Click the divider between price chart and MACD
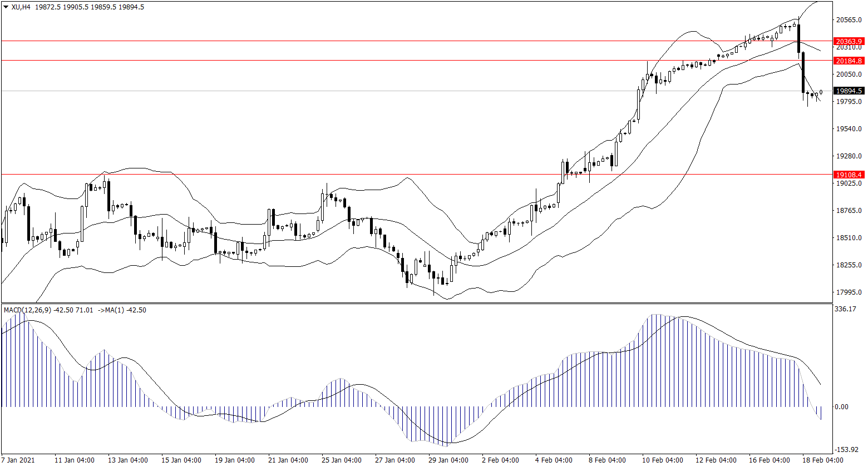This screenshot has height=467, width=868. pyautogui.click(x=417, y=303)
